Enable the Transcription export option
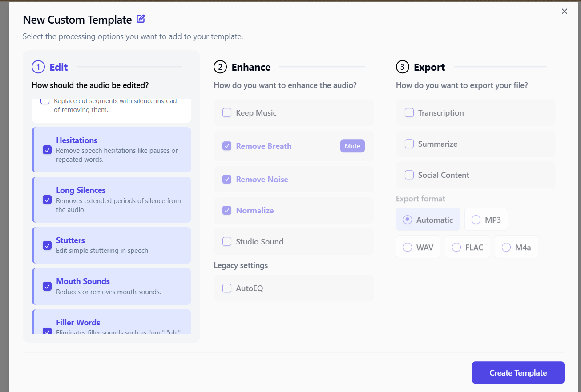The width and height of the screenshot is (581, 392). tap(409, 113)
